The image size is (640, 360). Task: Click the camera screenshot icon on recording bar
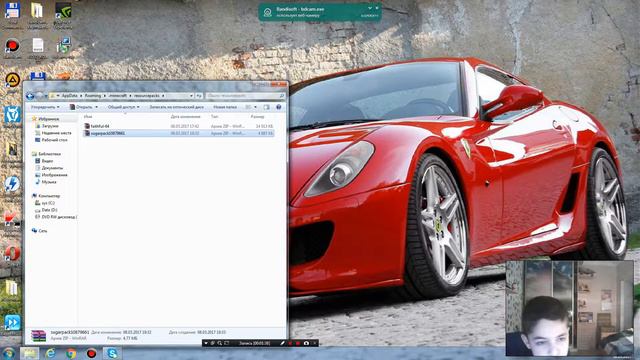(306, 343)
